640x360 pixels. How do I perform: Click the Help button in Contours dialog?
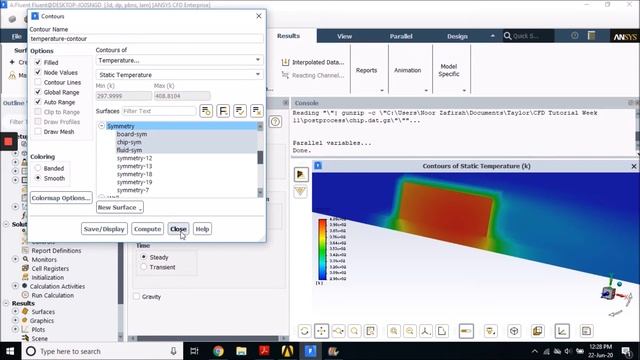coord(202,229)
